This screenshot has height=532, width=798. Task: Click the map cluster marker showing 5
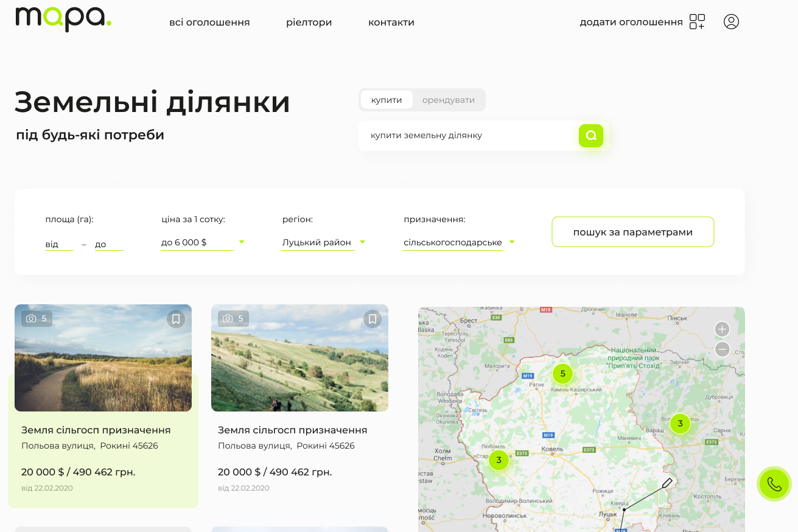click(x=562, y=374)
